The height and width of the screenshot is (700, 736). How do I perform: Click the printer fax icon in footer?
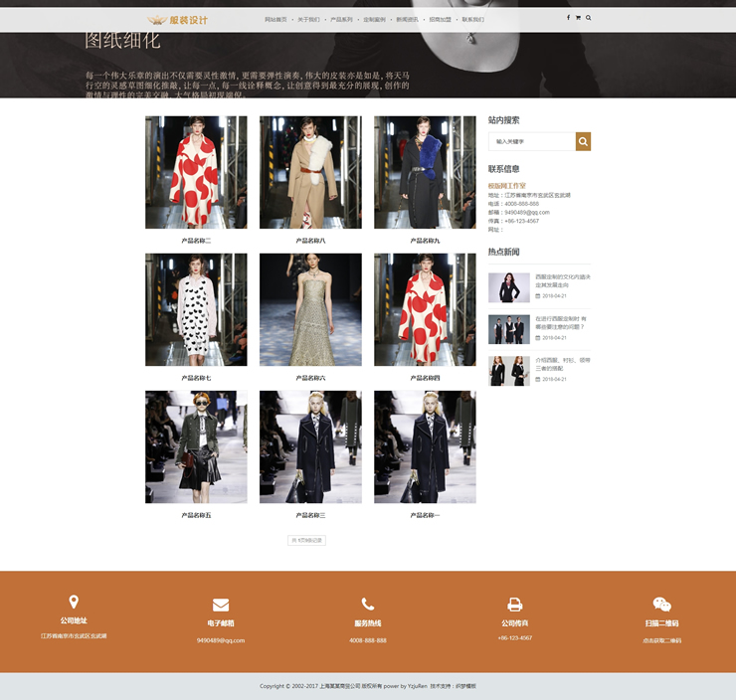point(515,605)
